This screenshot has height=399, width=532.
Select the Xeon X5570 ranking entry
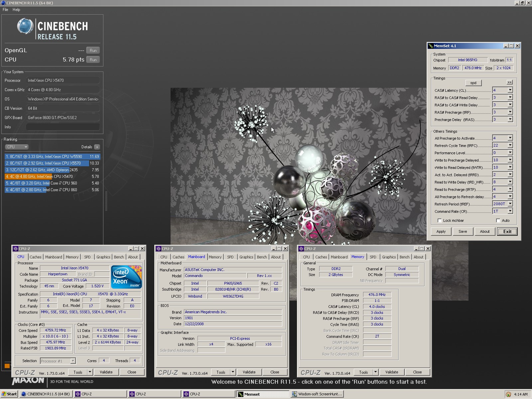coord(52,163)
